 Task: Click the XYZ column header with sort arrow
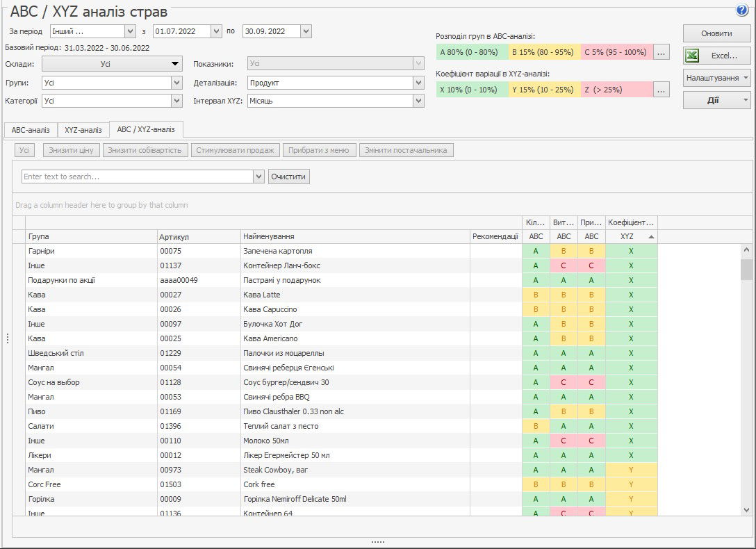tap(631, 236)
